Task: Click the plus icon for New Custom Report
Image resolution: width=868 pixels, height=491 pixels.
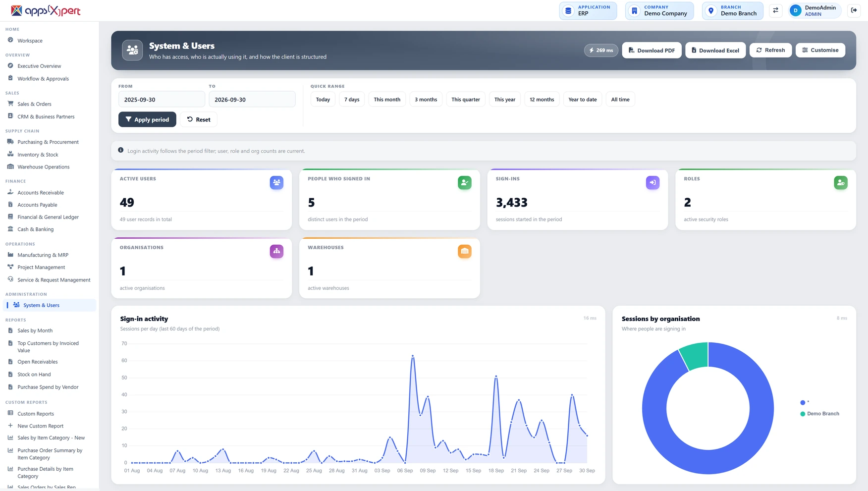Action: pyautogui.click(x=10, y=426)
